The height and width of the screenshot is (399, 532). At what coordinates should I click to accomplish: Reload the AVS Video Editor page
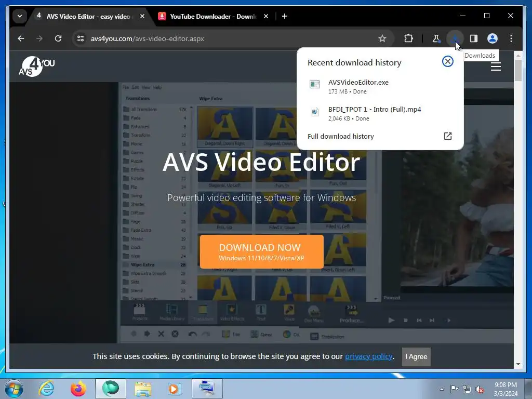(x=58, y=38)
